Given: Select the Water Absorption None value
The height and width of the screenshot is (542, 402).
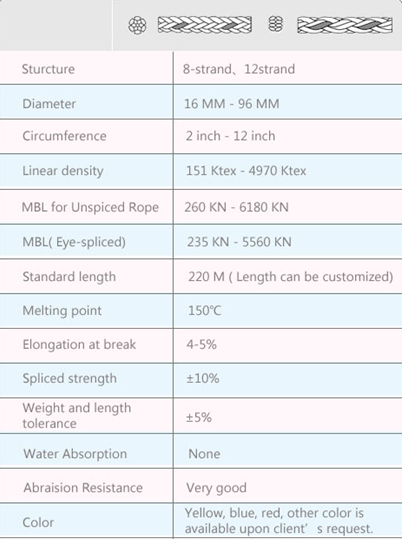Looking at the screenshot, I should pyautogui.click(x=204, y=454).
